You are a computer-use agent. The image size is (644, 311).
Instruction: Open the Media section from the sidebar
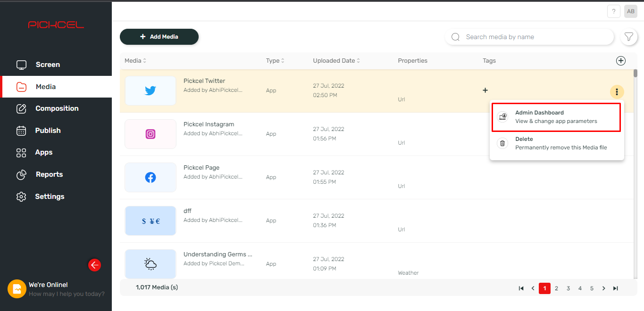[x=22, y=87]
